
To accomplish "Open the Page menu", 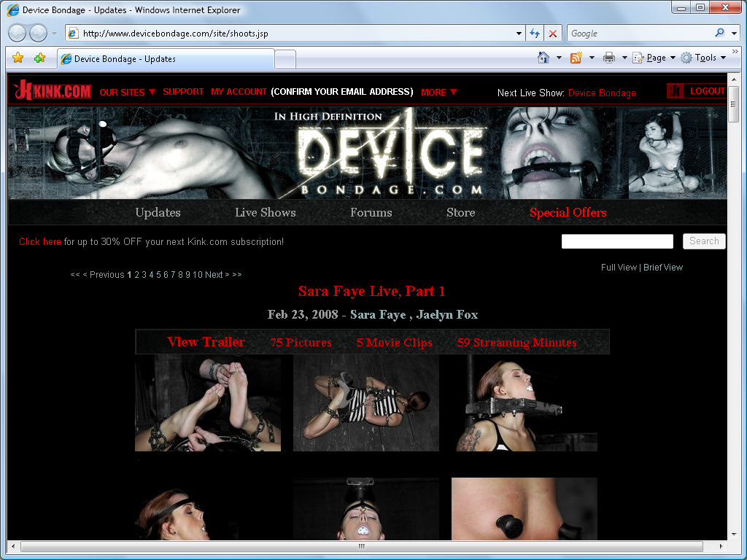I will pos(654,58).
